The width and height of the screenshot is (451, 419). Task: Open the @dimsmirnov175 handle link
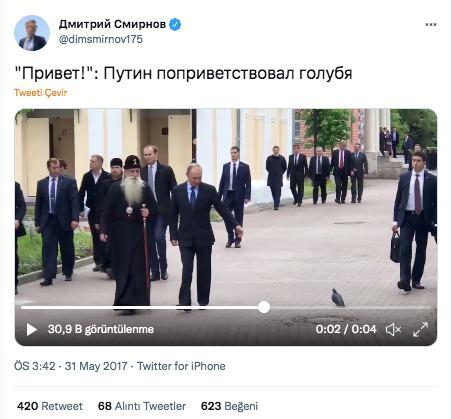101,39
